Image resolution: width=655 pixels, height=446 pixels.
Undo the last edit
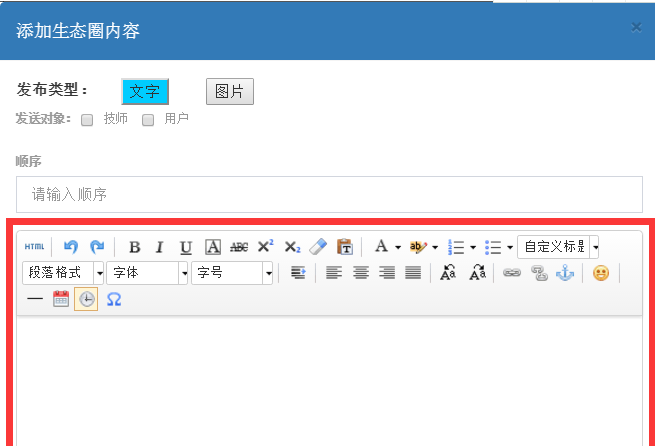pos(71,247)
